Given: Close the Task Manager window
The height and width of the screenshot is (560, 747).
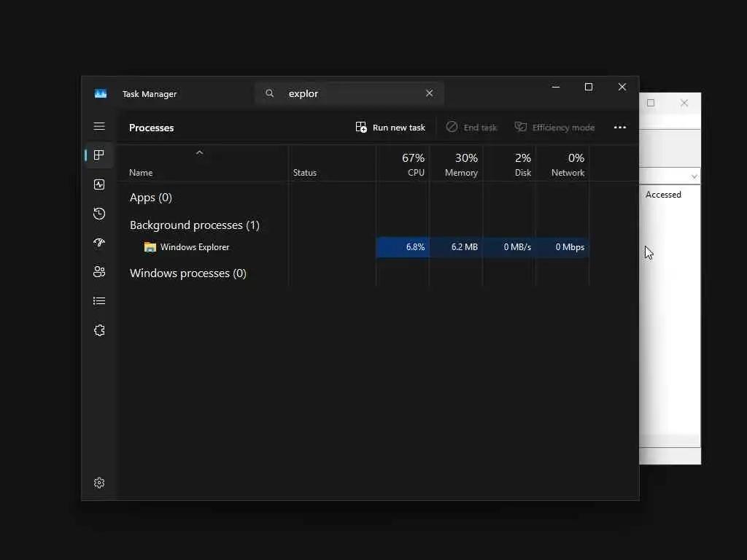Looking at the screenshot, I should [622, 87].
